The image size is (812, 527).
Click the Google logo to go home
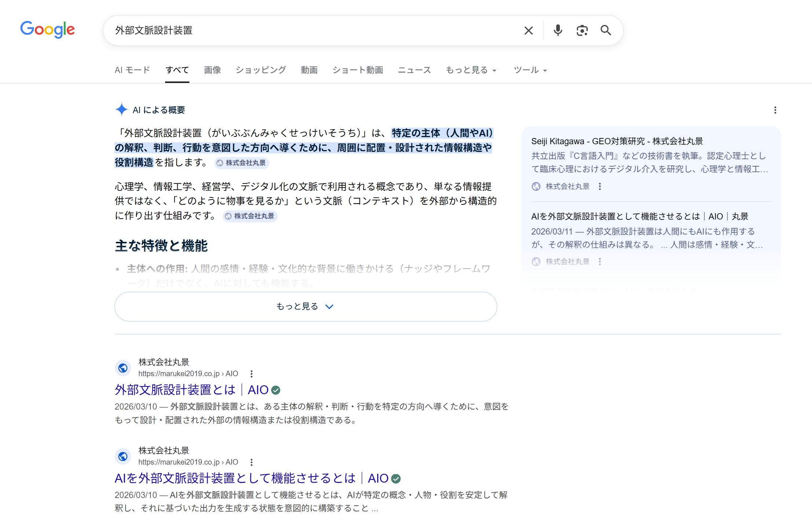pos(47,30)
